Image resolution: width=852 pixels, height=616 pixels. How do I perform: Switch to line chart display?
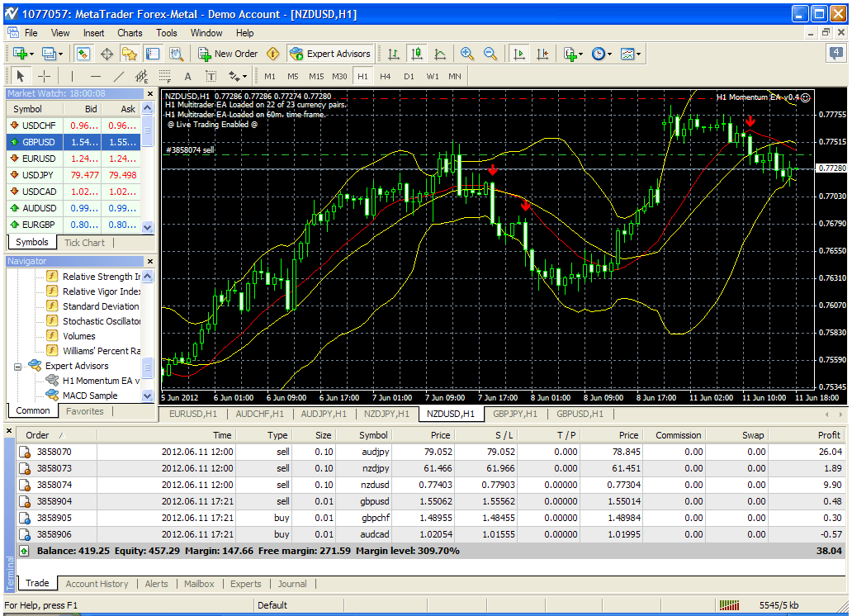point(440,54)
